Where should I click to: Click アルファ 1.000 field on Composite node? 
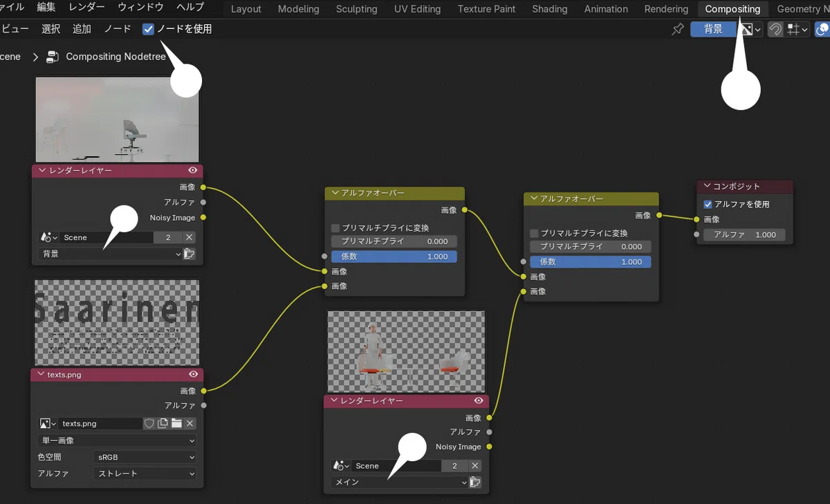pos(744,235)
